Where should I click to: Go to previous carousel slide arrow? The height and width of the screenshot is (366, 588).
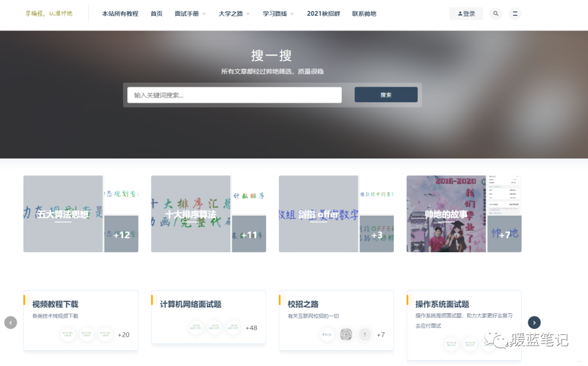click(x=10, y=322)
